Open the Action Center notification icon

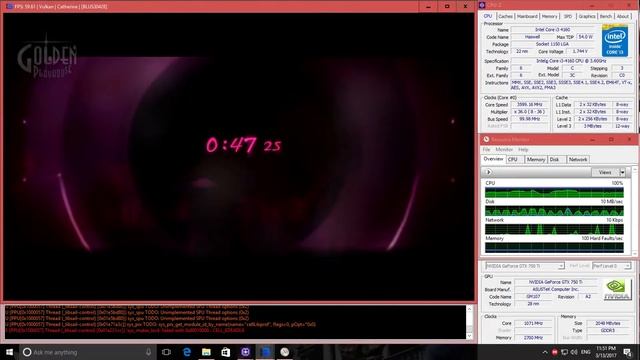(628, 352)
